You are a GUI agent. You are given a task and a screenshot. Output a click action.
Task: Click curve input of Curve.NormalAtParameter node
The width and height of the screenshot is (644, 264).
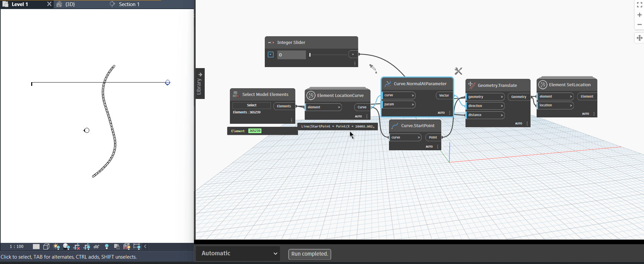(399, 95)
